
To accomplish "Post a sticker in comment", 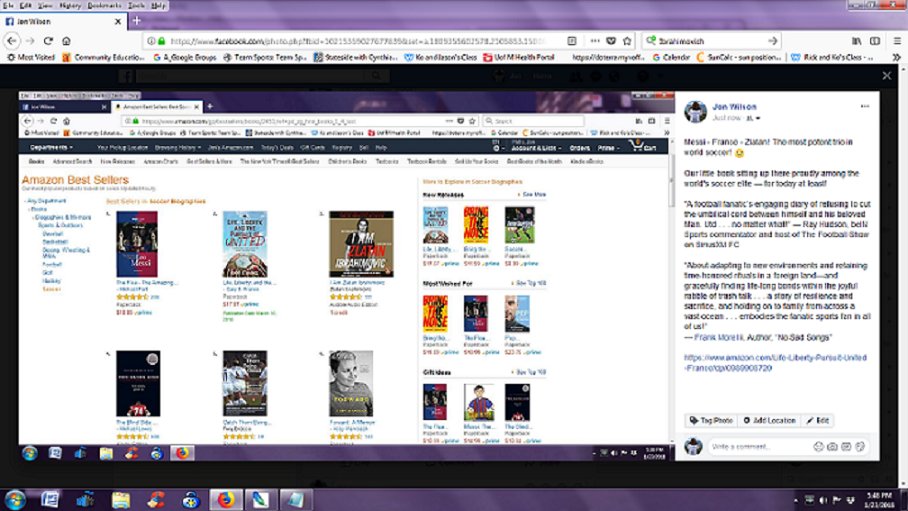I will click(x=860, y=447).
